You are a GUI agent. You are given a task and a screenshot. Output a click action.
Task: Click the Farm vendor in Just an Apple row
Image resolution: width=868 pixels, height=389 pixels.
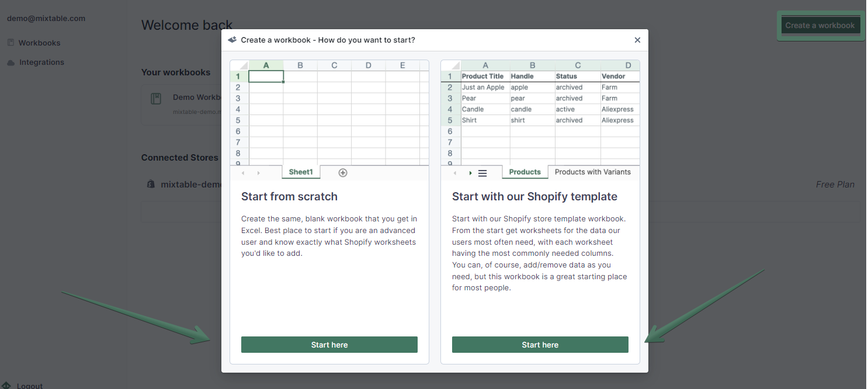click(x=620, y=88)
